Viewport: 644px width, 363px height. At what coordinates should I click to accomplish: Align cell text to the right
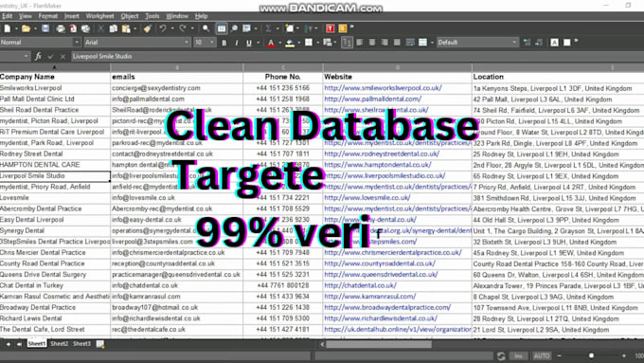click(x=385, y=43)
